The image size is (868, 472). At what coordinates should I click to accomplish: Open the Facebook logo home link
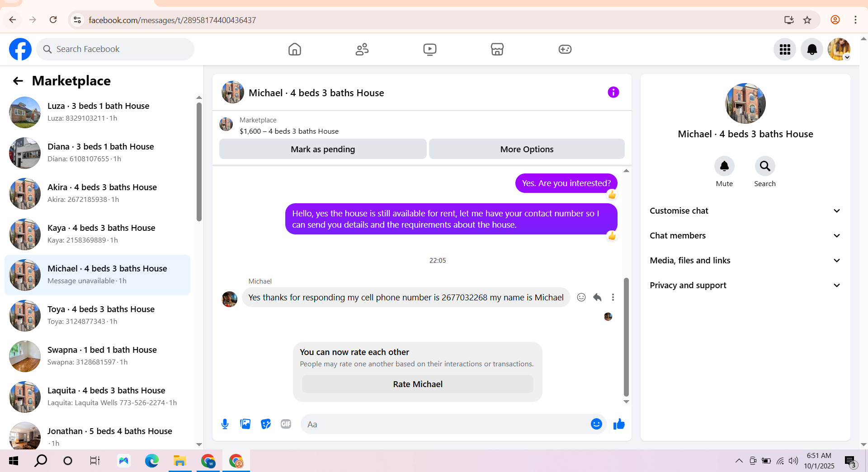(x=20, y=49)
